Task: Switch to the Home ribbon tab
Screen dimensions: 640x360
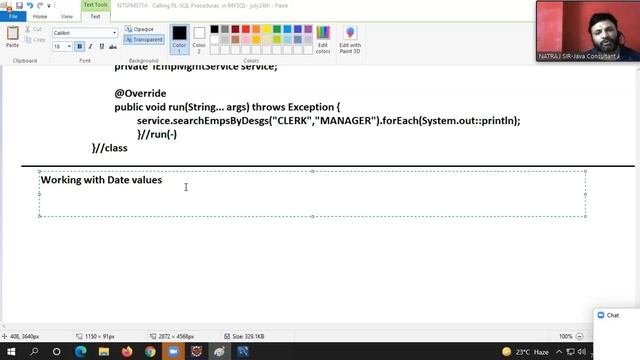Action: click(40, 16)
